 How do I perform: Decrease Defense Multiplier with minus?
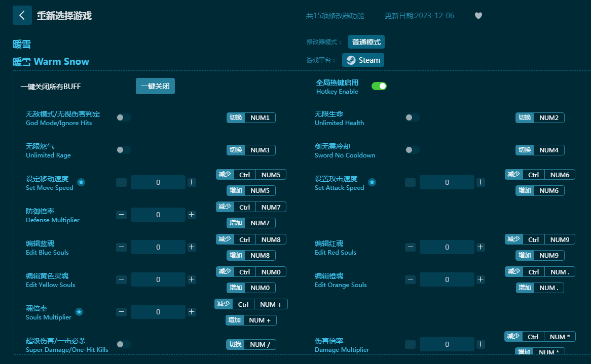[x=121, y=215]
